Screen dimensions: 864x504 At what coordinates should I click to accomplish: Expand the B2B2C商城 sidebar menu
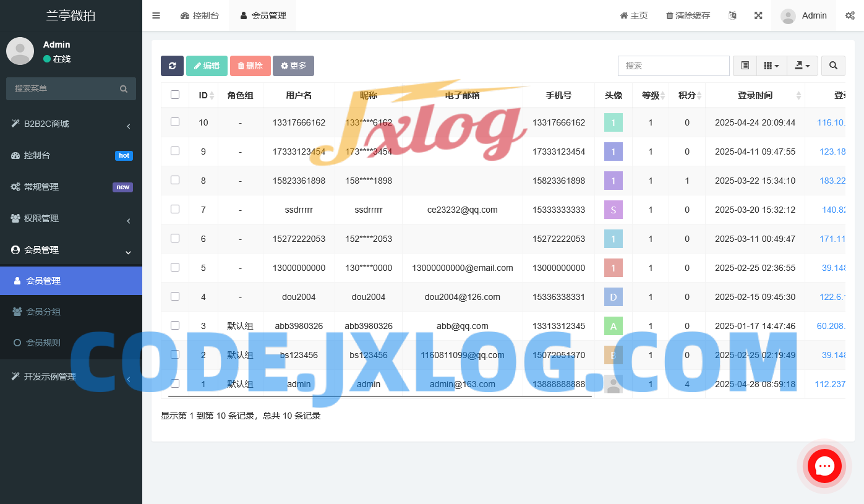tap(71, 124)
